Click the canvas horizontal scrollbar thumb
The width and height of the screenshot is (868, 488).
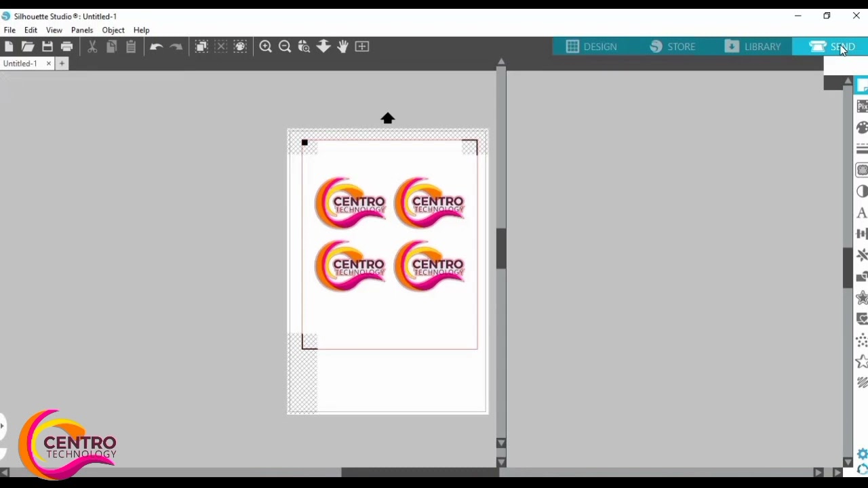click(x=420, y=472)
